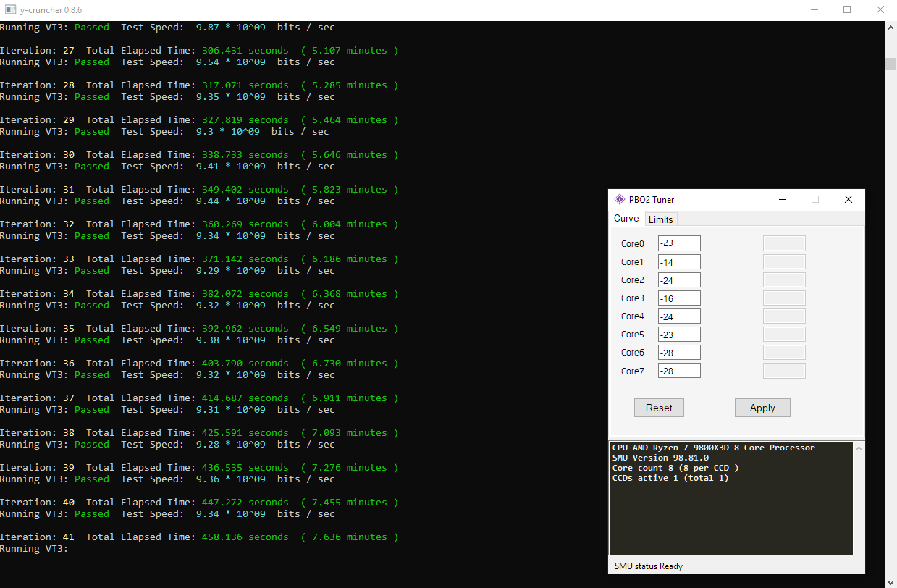The height and width of the screenshot is (588, 897).
Task: Click the Core0 label in PBO2 Tuner
Action: coord(633,244)
